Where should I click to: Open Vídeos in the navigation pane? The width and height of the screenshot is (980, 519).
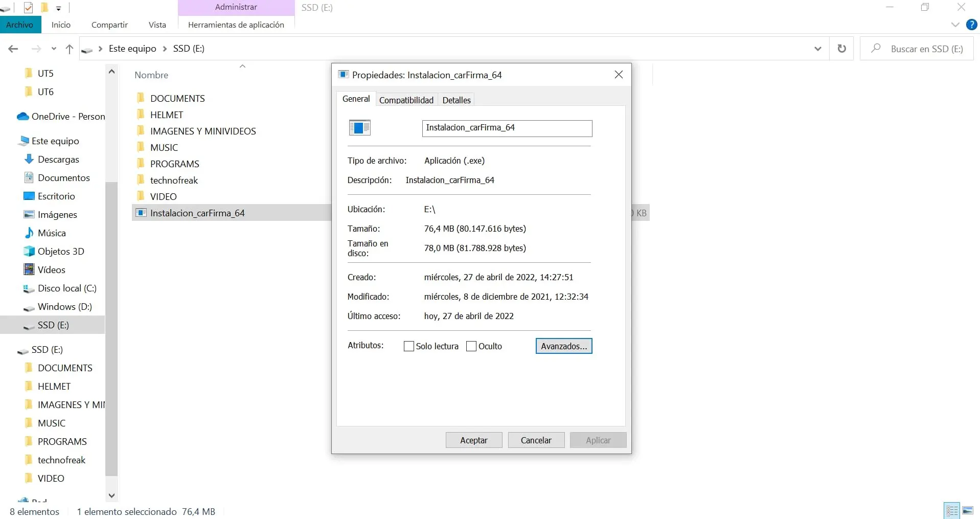click(45, 270)
